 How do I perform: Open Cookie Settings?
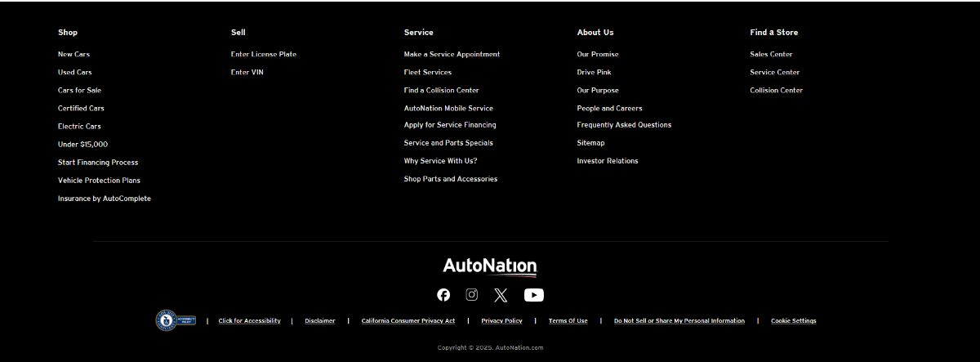794,321
